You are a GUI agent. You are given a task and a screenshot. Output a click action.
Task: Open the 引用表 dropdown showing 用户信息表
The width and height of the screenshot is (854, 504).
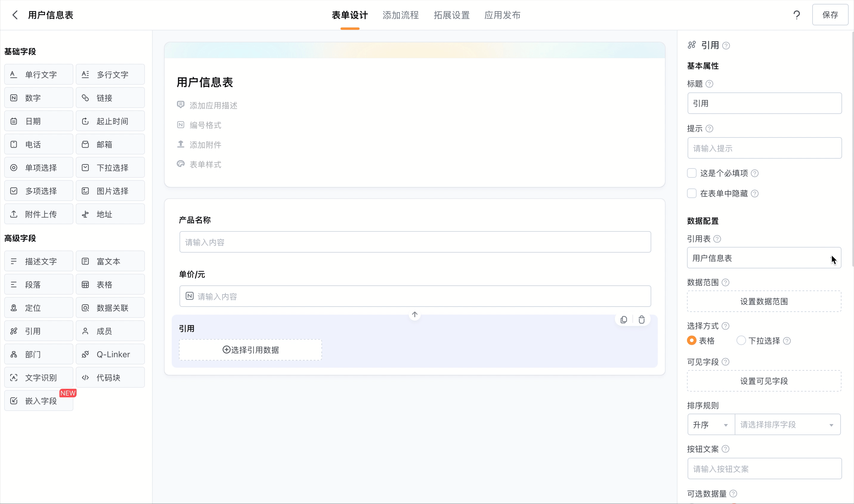point(764,258)
